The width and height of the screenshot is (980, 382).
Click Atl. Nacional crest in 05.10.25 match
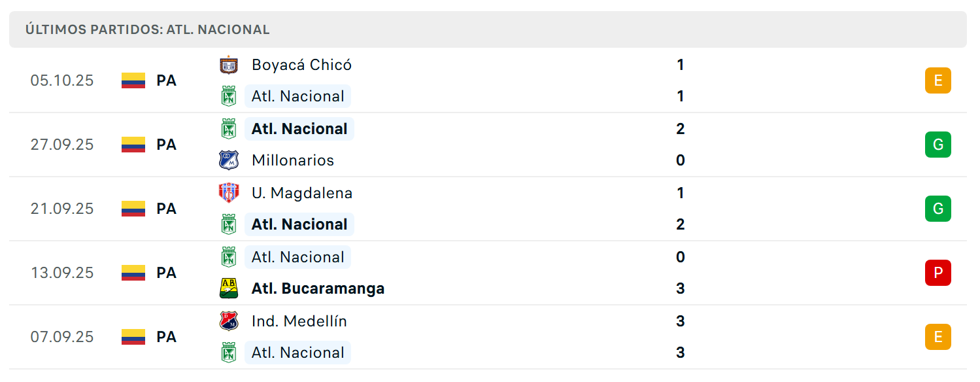point(228,96)
